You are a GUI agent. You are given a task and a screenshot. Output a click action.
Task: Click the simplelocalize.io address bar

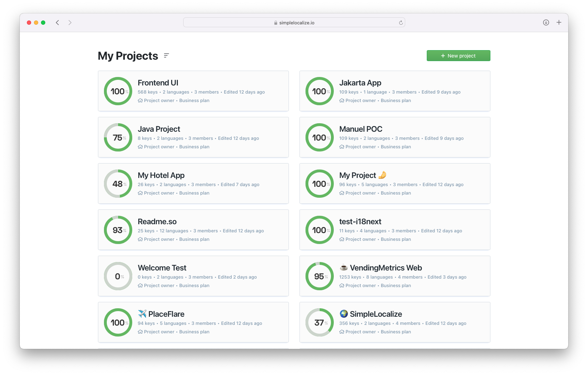[294, 23]
